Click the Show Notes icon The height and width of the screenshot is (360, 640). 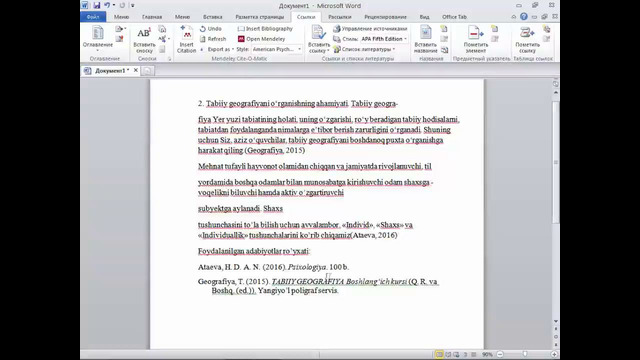click(162, 49)
